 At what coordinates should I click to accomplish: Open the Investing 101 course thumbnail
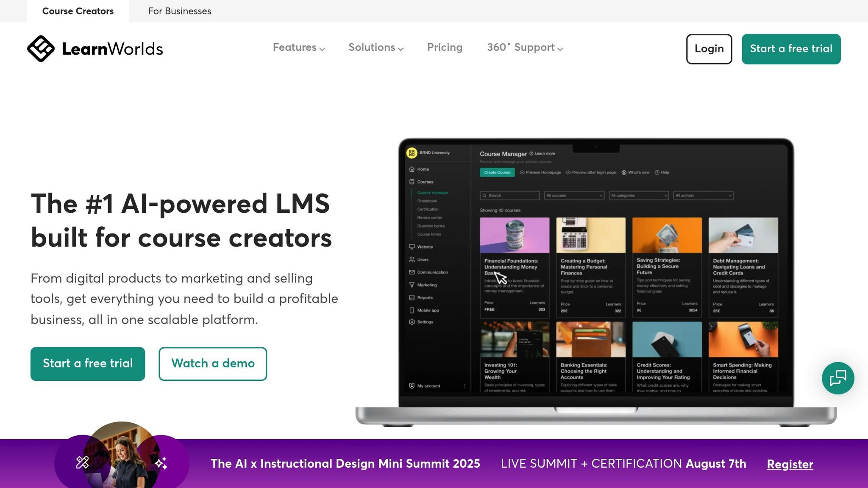coord(515,339)
